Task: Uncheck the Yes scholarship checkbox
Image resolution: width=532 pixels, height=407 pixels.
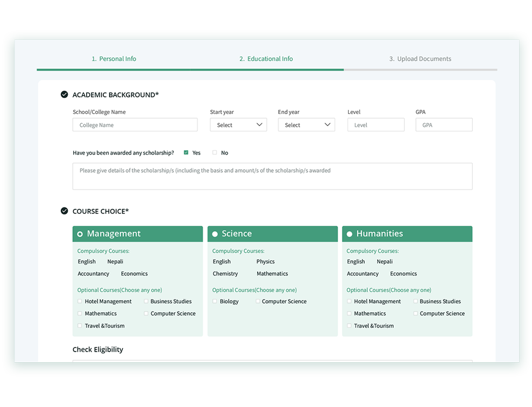Action: (x=186, y=153)
